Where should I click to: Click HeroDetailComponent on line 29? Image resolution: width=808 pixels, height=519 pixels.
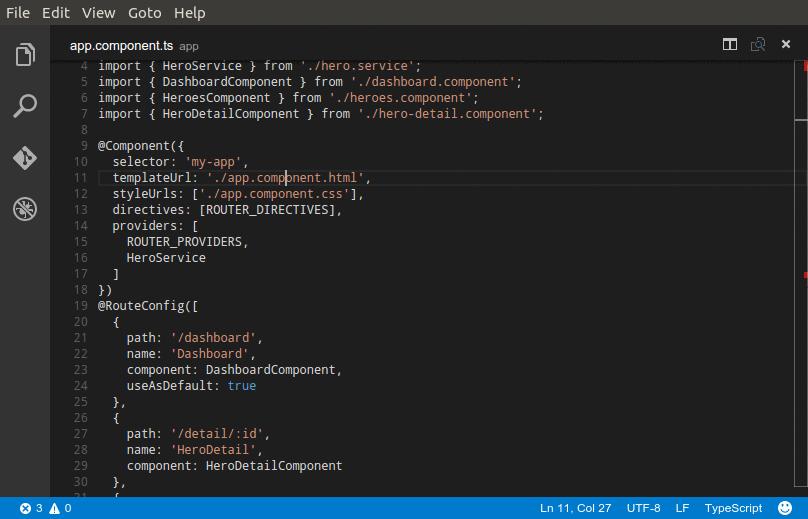click(274, 465)
